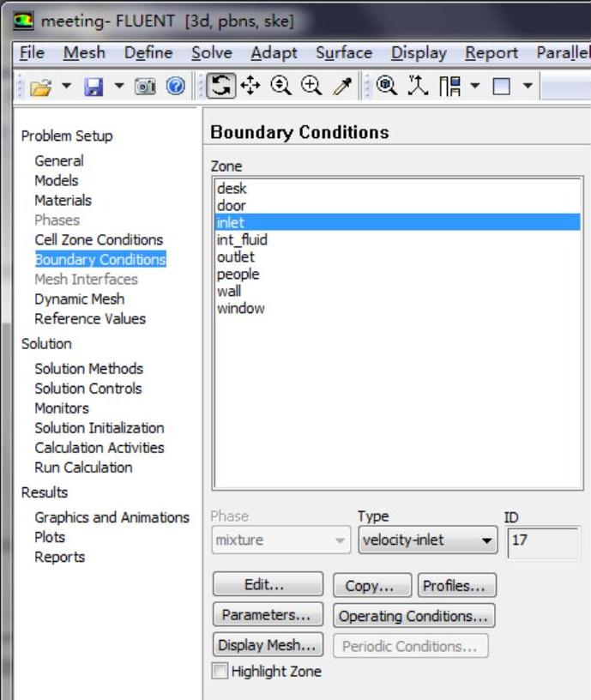
Task: Open the Type velocity-inlet dropdown
Action: (428, 541)
